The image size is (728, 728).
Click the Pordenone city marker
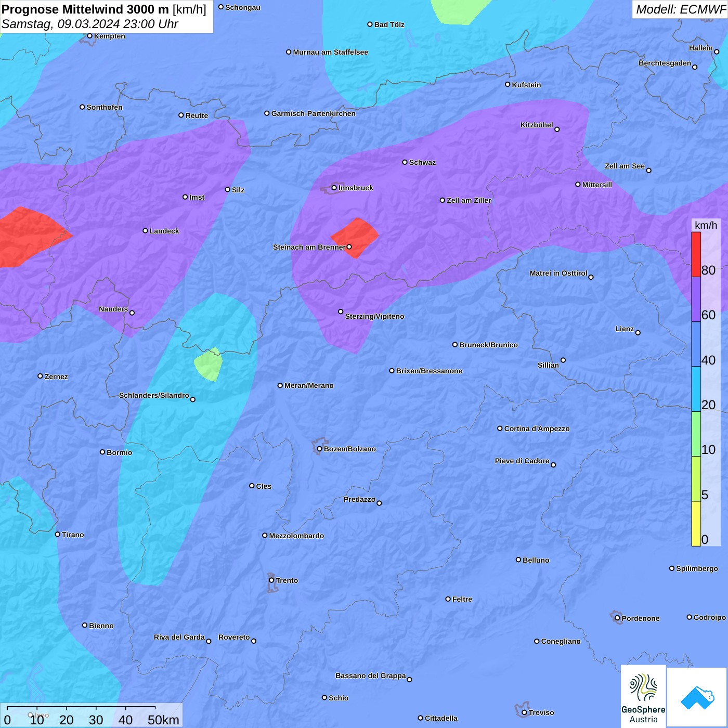point(617,618)
